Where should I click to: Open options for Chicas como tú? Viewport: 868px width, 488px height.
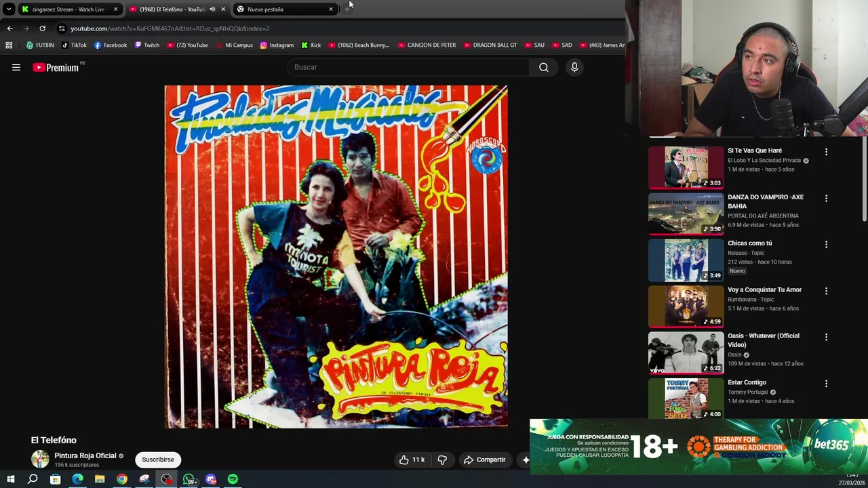tap(826, 245)
